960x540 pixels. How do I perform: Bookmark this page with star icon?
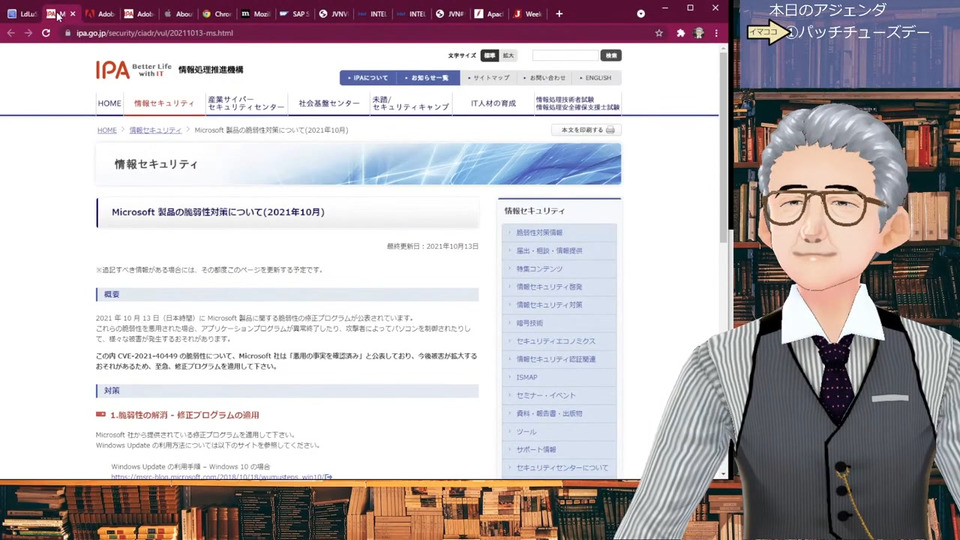pyautogui.click(x=659, y=33)
